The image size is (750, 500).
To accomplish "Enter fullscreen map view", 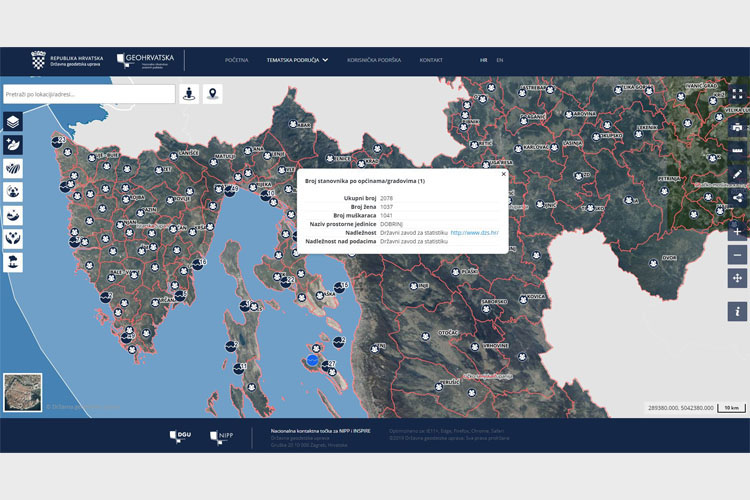I will [737, 94].
